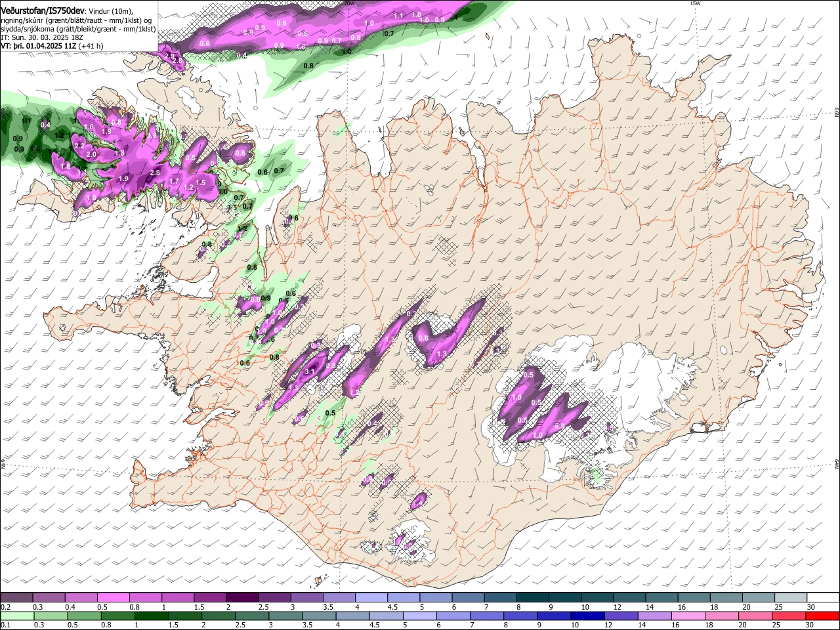840x630 pixels.
Task: Click dark blue rain swatch between 10 and 12
Action: click(588, 616)
